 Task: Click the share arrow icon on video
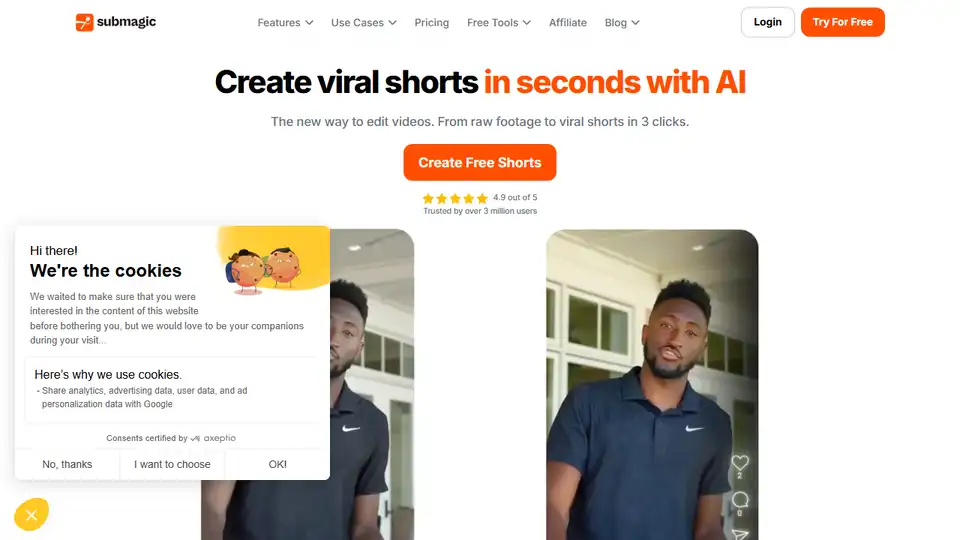pyautogui.click(x=740, y=534)
